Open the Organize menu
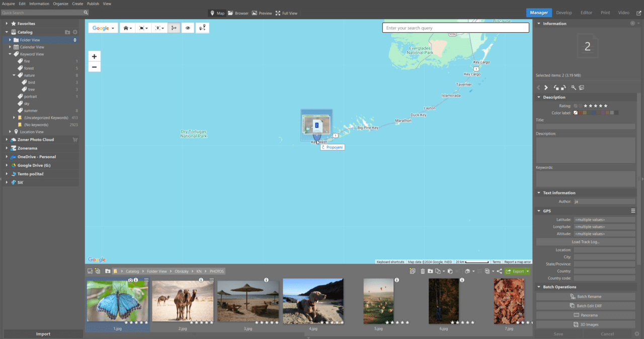Image resolution: width=644 pixels, height=339 pixels. click(60, 4)
